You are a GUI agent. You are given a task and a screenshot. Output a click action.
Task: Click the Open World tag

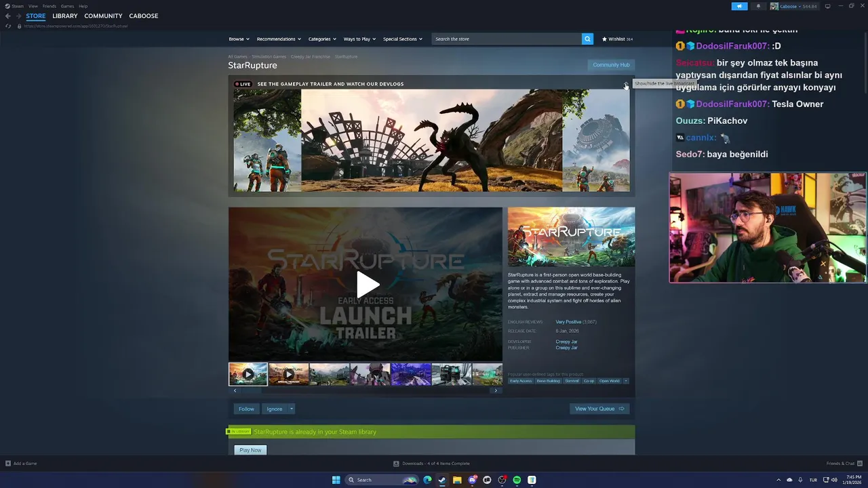click(610, 381)
